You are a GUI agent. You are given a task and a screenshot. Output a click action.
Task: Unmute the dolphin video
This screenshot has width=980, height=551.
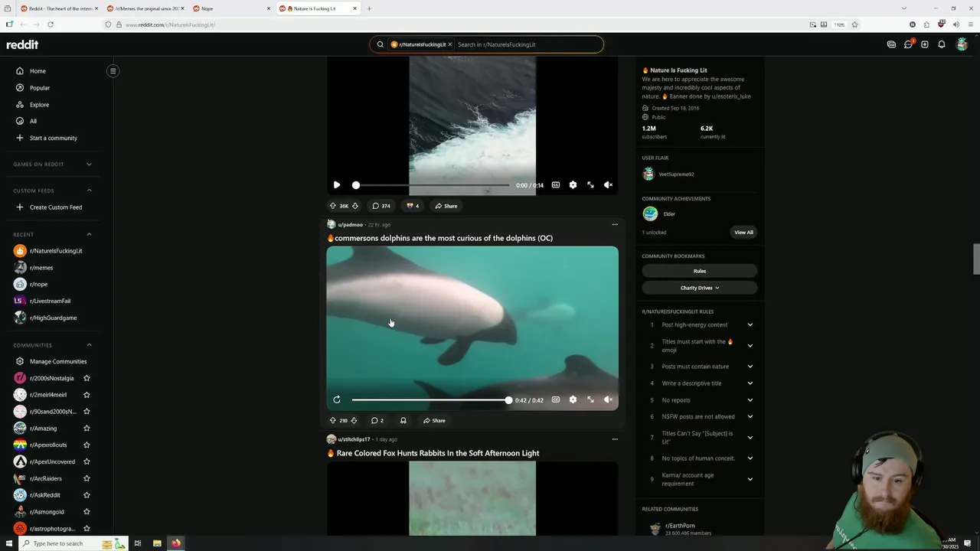coord(608,400)
